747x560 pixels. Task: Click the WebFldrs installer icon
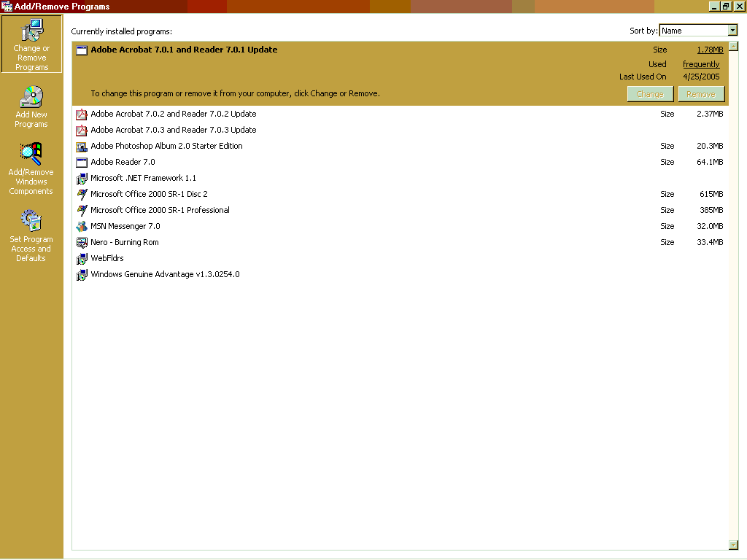pyautogui.click(x=82, y=259)
